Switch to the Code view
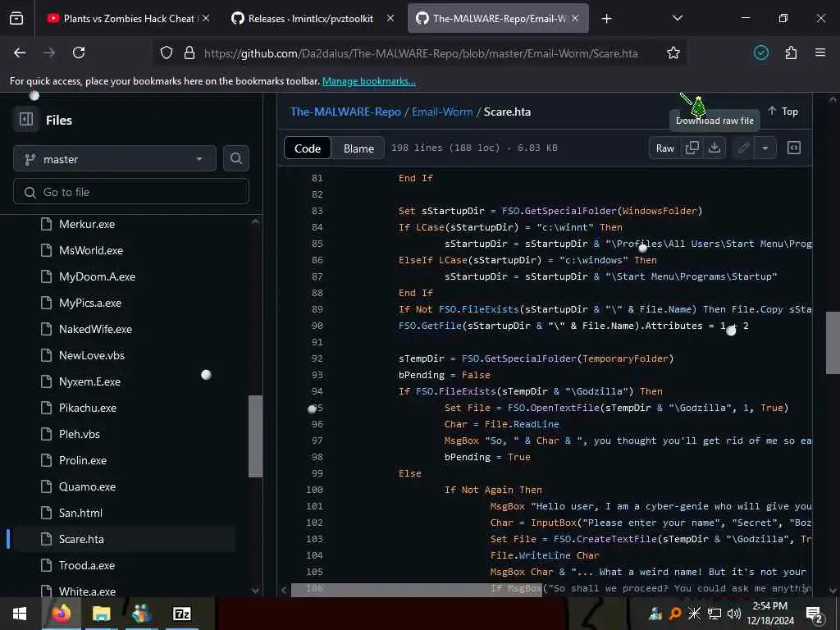The height and width of the screenshot is (630, 840). pyautogui.click(x=308, y=148)
